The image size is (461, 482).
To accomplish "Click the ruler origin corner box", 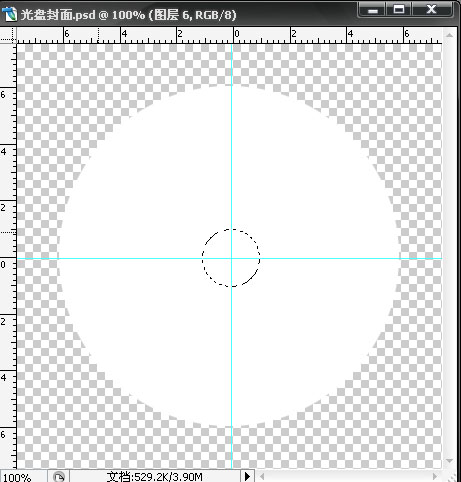I will click(8, 35).
